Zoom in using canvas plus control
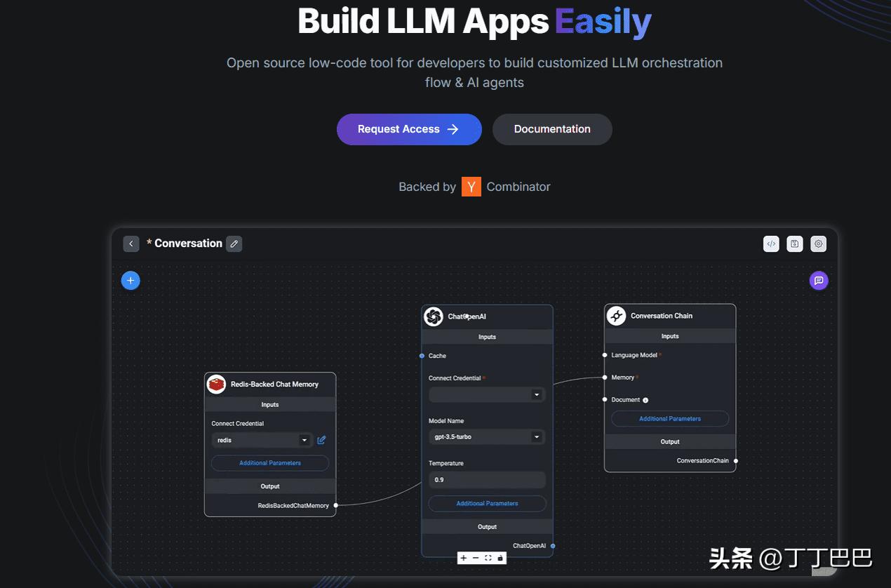Image resolution: width=891 pixels, height=588 pixels. point(464,558)
